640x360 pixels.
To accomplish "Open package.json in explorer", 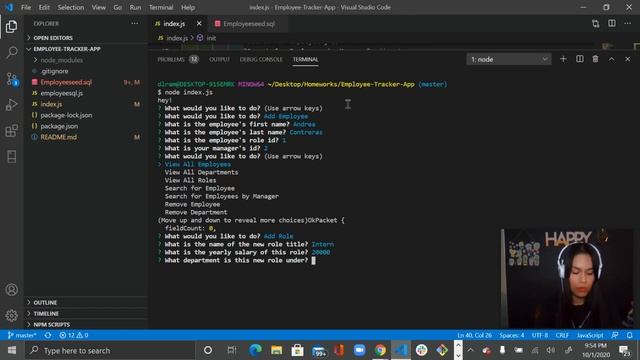I will [86, 126].
